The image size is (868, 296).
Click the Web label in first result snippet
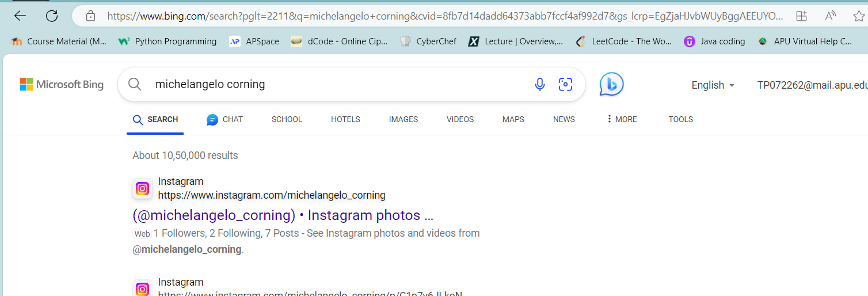click(142, 234)
